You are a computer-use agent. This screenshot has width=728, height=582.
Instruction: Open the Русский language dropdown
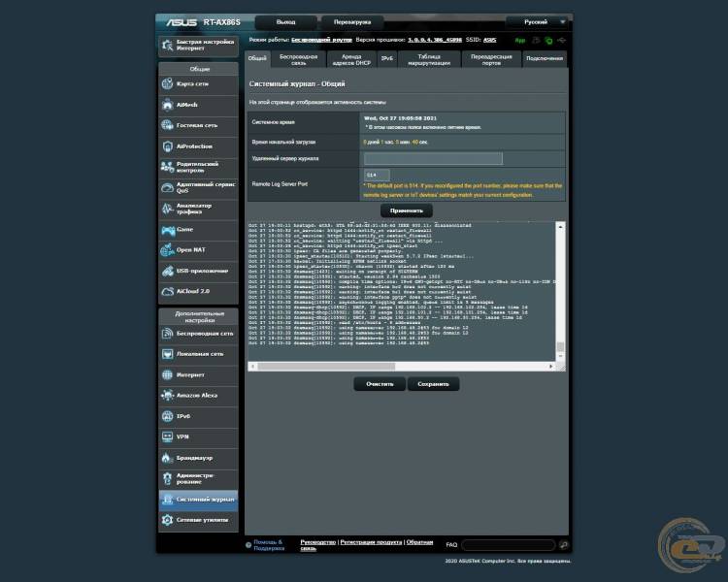pos(538,21)
